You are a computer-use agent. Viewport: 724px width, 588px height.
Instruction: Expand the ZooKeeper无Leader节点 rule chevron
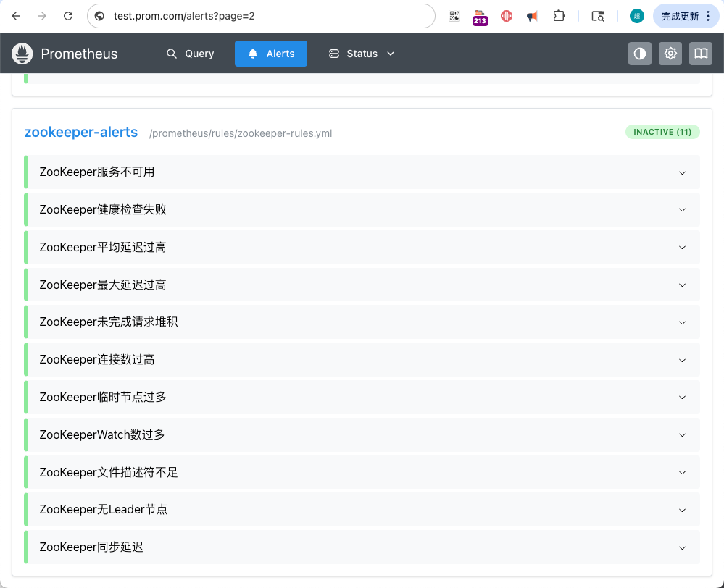[682, 511]
